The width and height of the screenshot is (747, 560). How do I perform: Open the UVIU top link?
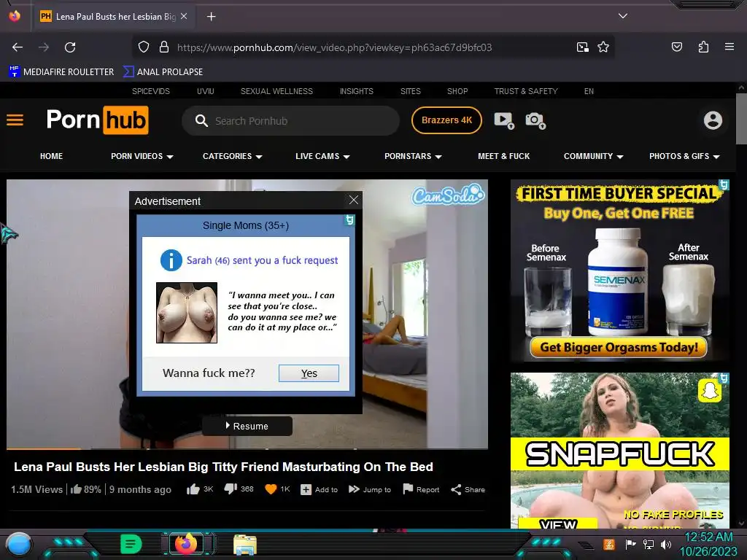(x=205, y=91)
